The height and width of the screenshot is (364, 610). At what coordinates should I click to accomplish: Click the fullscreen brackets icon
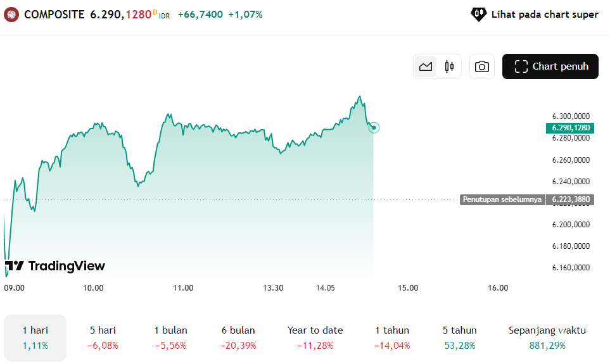pos(521,66)
